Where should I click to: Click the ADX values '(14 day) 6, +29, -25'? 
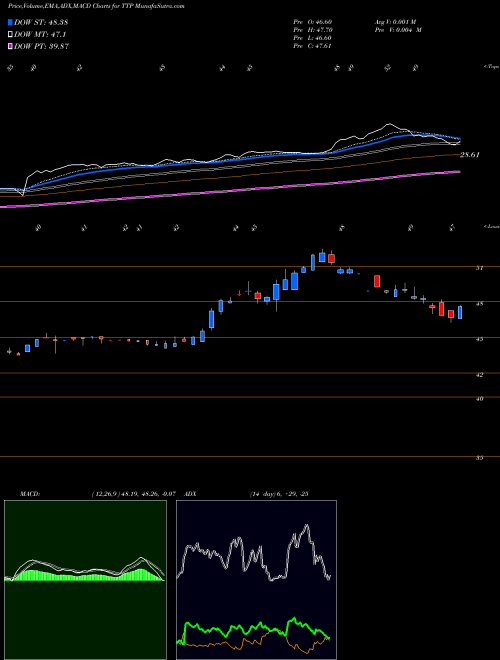pos(279,494)
